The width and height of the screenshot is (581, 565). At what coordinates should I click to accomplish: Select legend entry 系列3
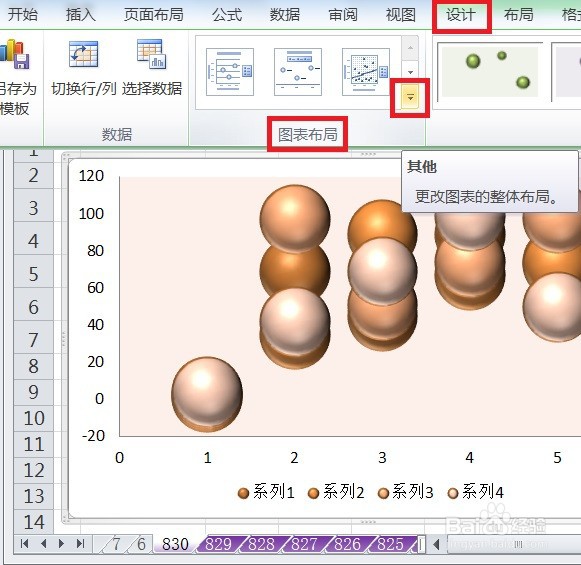tap(405, 492)
